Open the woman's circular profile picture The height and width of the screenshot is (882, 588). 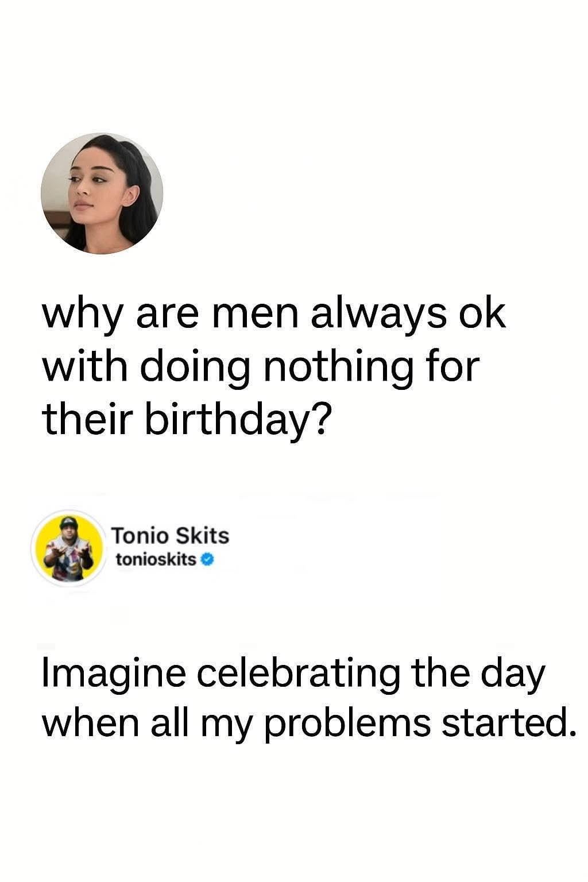tap(102, 194)
